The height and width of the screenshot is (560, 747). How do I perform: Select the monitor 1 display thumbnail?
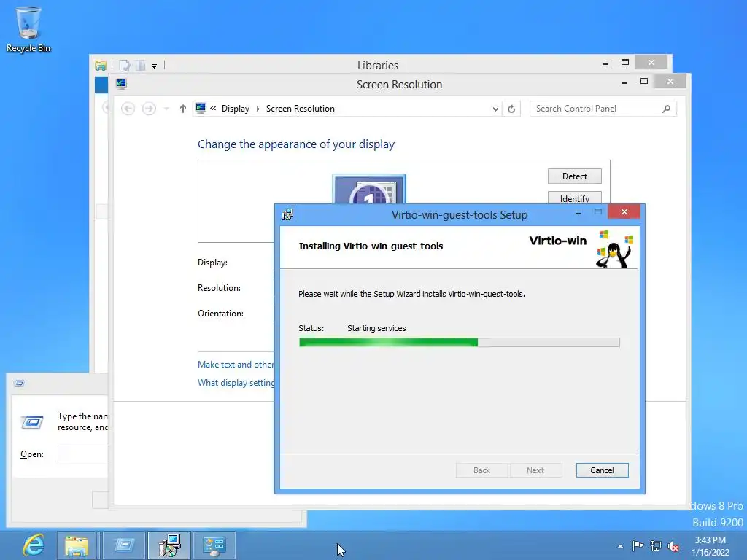(369, 189)
